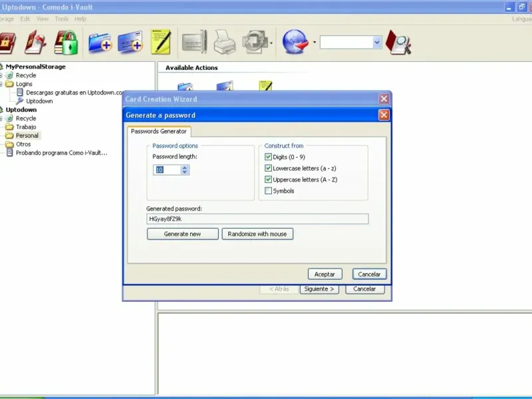
Task: Switch to the Passwords Generator tab
Action: [158, 131]
